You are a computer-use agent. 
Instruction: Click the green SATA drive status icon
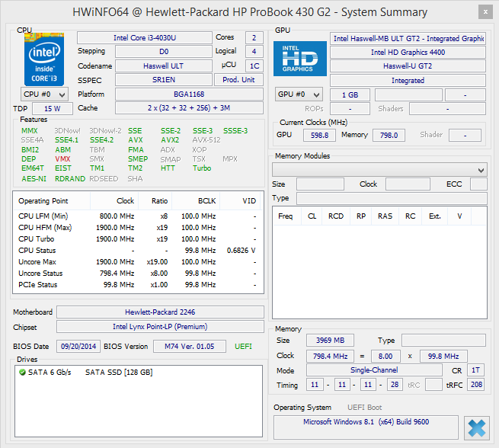(22, 372)
